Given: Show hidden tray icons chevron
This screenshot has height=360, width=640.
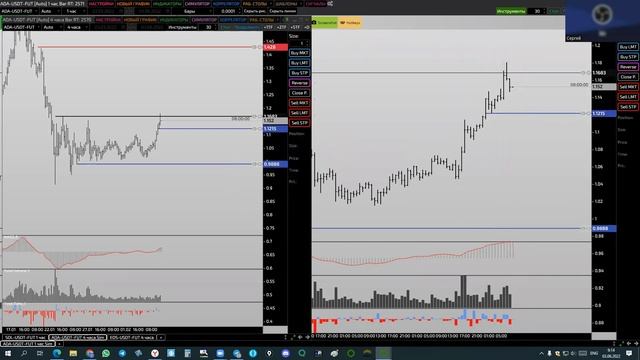Looking at the screenshot, I should click(541, 353).
